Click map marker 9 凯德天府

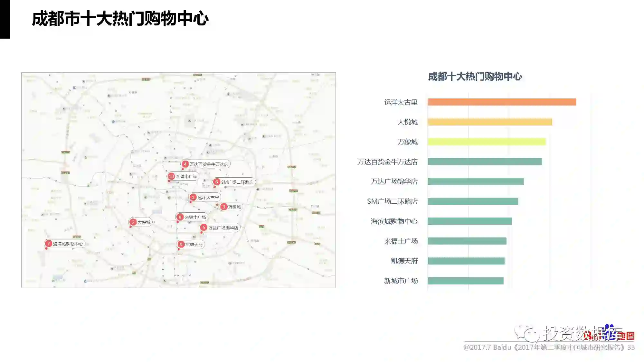[x=181, y=244]
